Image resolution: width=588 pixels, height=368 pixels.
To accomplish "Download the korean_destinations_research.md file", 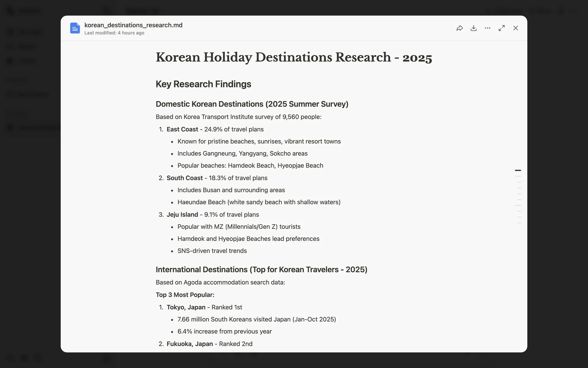I will [x=473, y=28].
